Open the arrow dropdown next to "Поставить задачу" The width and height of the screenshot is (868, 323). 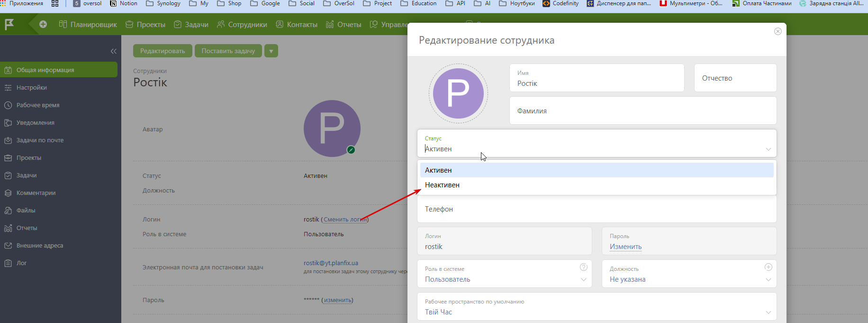point(271,51)
